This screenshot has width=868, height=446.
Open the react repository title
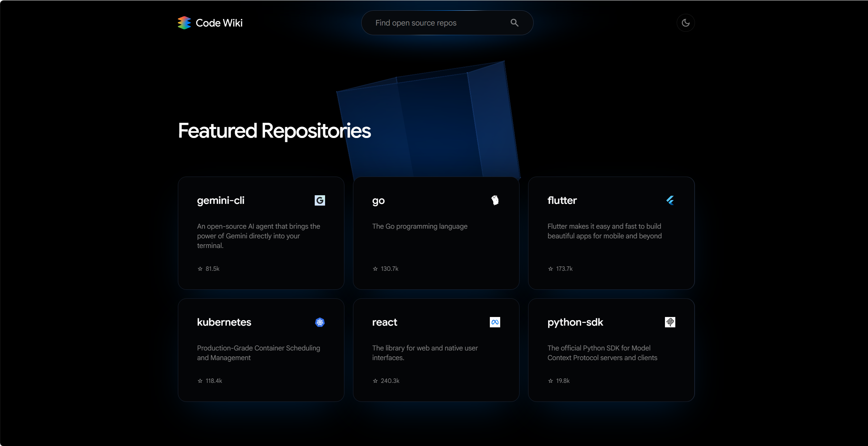coord(385,323)
